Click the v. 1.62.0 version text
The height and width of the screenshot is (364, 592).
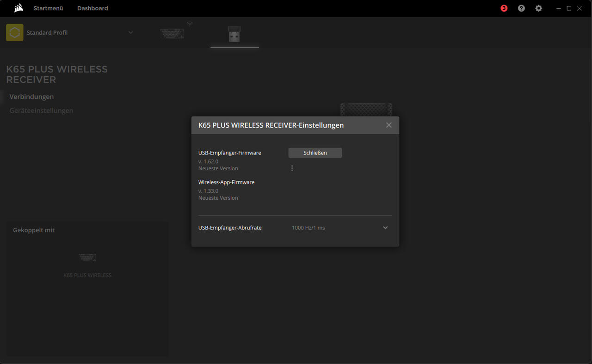tap(208, 161)
